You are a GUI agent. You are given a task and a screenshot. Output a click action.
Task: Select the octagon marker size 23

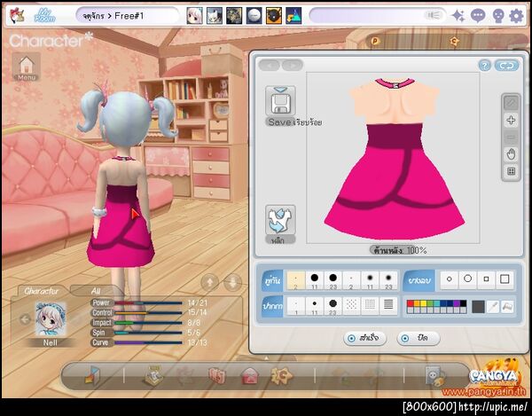click(x=333, y=306)
